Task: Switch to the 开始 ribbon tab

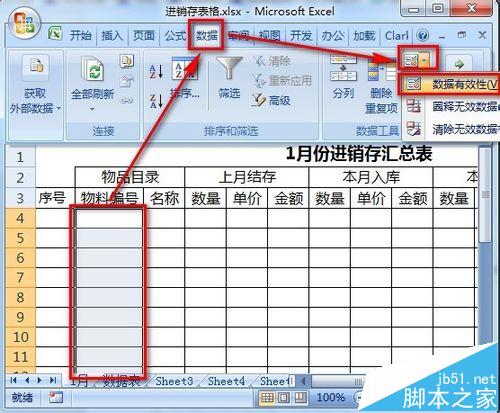Action: click(80, 35)
